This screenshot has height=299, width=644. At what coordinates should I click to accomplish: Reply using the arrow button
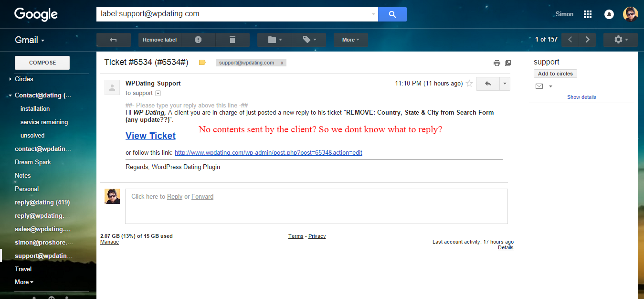[487, 84]
